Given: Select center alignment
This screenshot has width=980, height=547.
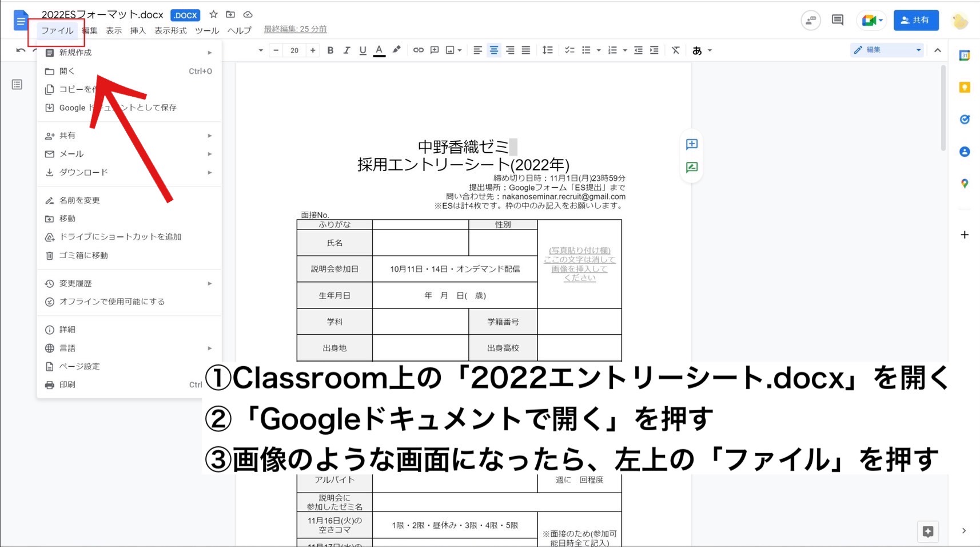Looking at the screenshot, I should pos(494,50).
